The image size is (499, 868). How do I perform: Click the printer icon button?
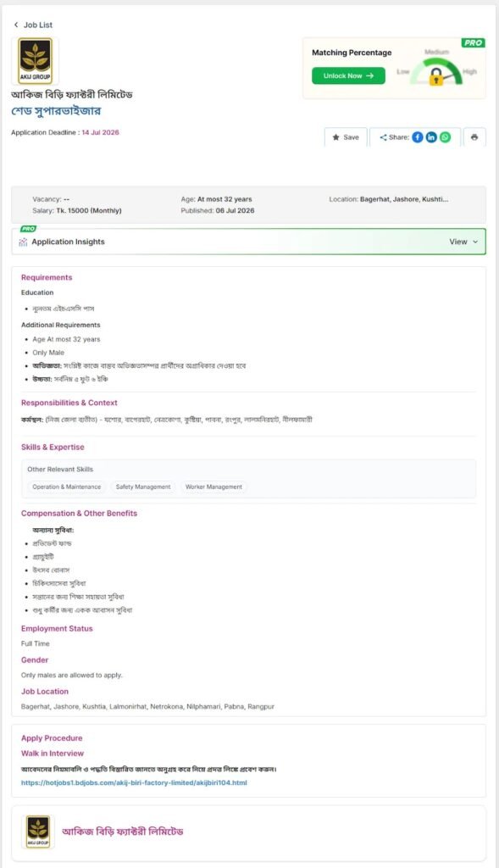474,137
